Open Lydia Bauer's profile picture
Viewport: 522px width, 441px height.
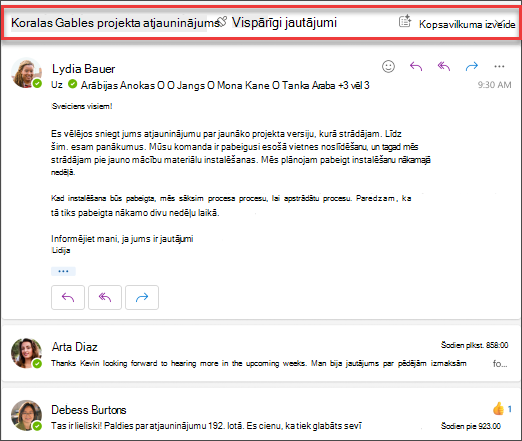26,73
